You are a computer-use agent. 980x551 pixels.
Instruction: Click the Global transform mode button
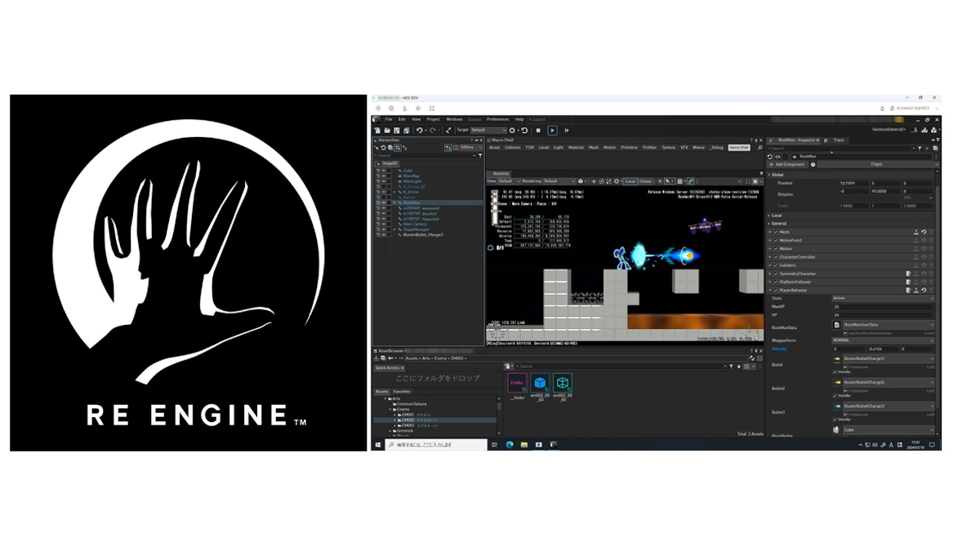pos(645,181)
